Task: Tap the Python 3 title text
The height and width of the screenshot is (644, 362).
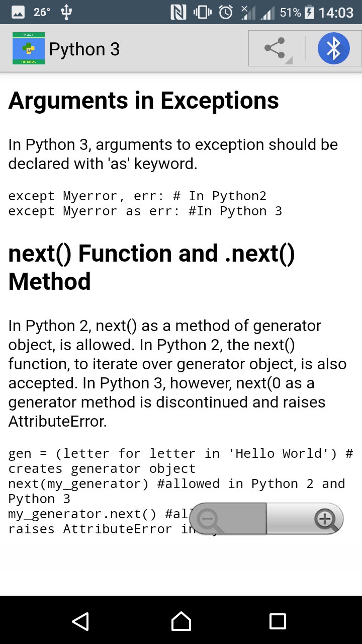Action: 84,49
